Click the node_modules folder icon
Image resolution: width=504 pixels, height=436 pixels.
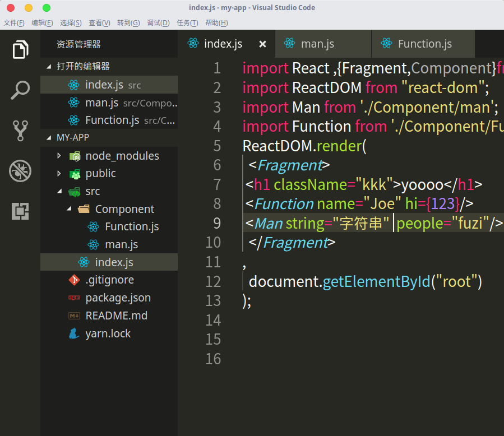point(75,156)
